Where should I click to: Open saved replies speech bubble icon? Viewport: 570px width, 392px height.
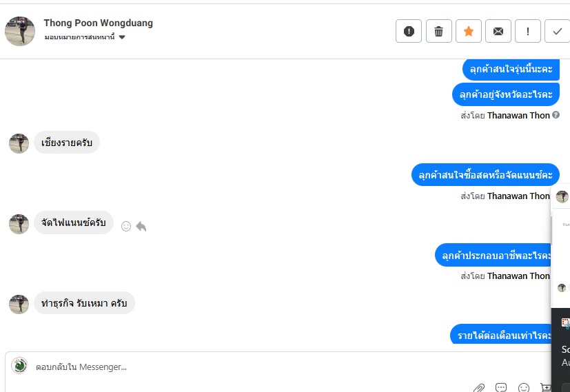coord(501,388)
